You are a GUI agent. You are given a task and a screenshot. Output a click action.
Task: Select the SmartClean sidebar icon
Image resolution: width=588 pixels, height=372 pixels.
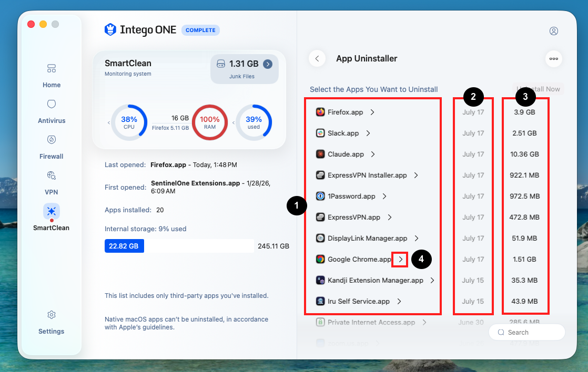52,211
